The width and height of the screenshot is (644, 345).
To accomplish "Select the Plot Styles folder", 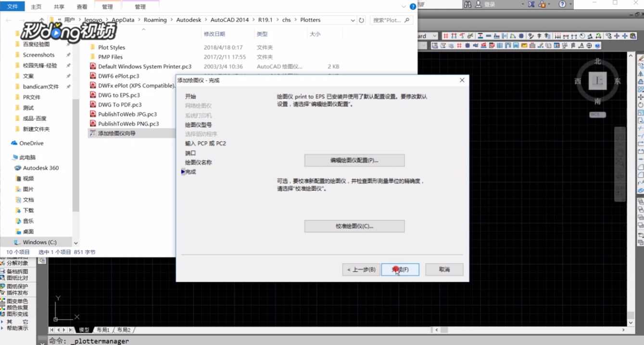I will pos(112,47).
